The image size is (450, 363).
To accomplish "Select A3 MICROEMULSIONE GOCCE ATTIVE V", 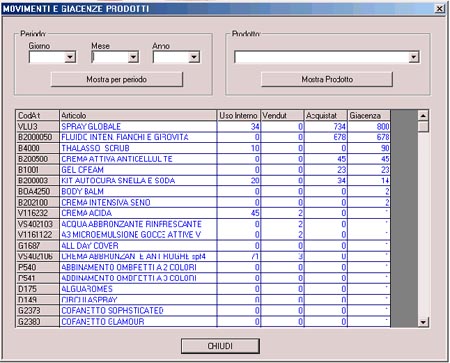I will coord(138,235).
